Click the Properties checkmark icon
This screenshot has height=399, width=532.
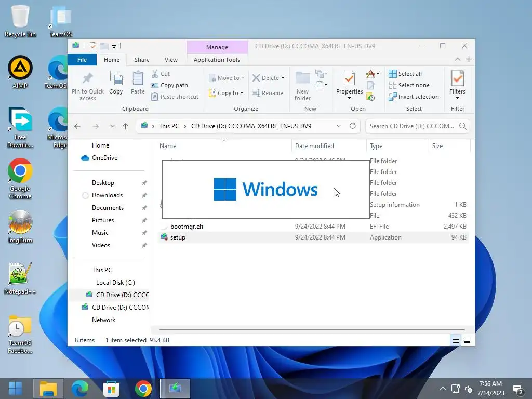tap(349, 78)
